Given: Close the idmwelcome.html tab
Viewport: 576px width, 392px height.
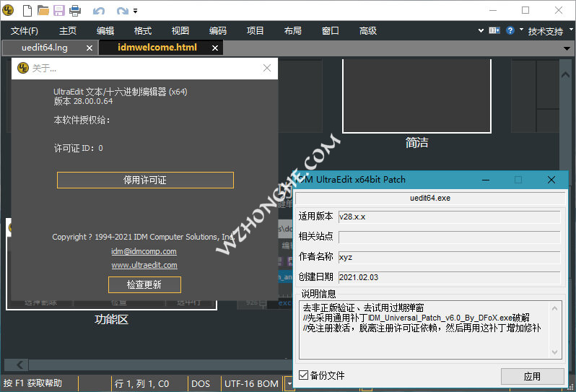Looking at the screenshot, I should (215, 48).
